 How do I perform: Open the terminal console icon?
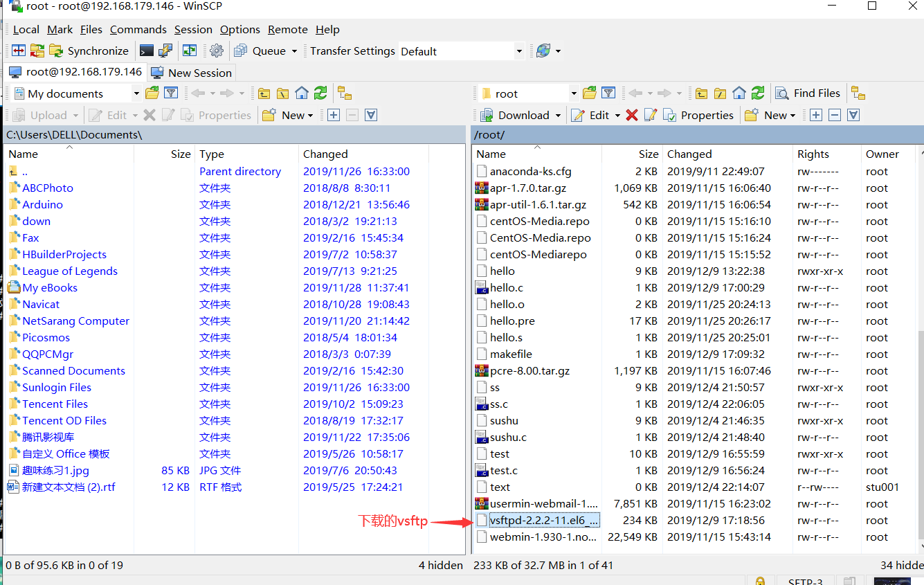coord(146,51)
